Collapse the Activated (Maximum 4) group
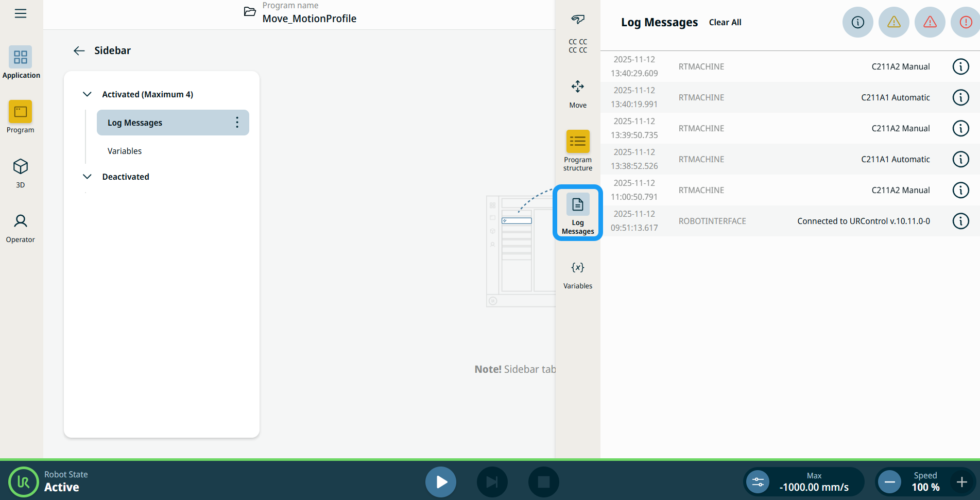The image size is (980, 500). coord(88,94)
